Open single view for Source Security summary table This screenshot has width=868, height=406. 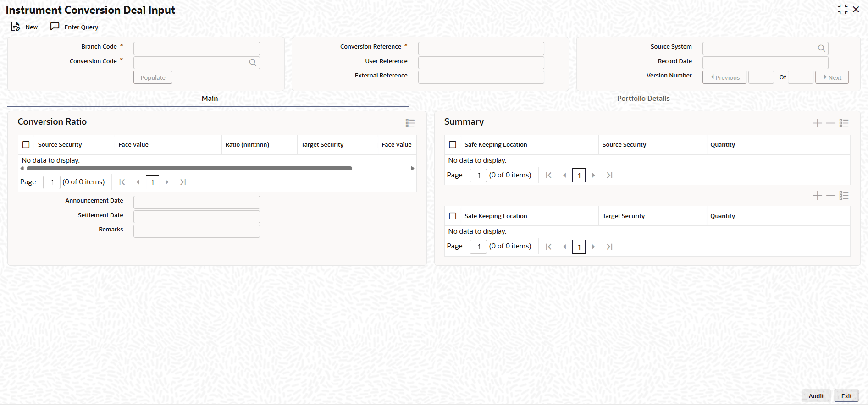click(844, 123)
